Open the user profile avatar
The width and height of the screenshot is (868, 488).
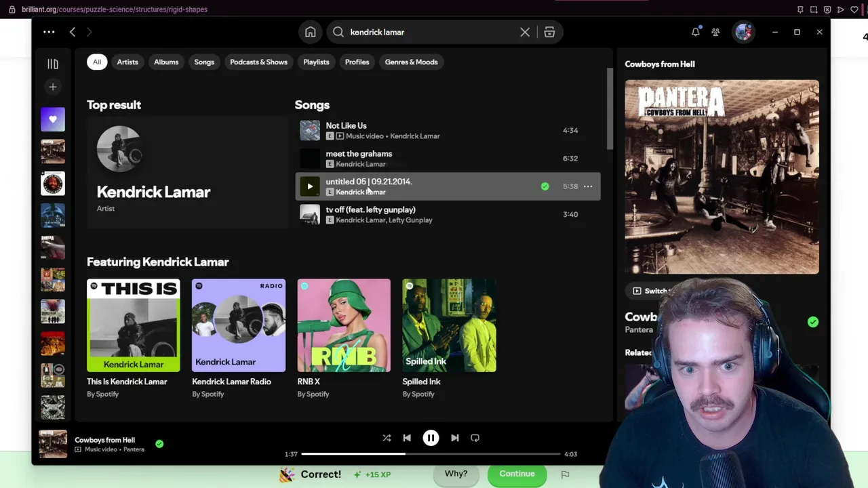coord(744,32)
